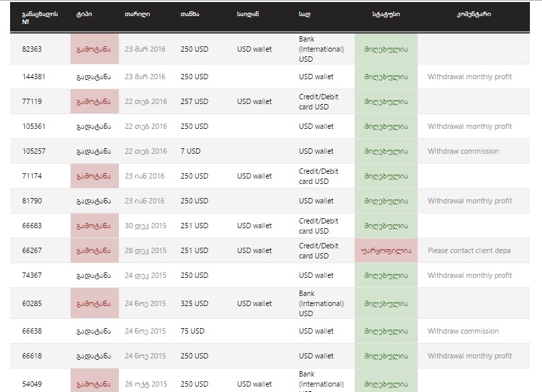Select application number 105361
This screenshot has height=392, width=542.
point(35,126)
